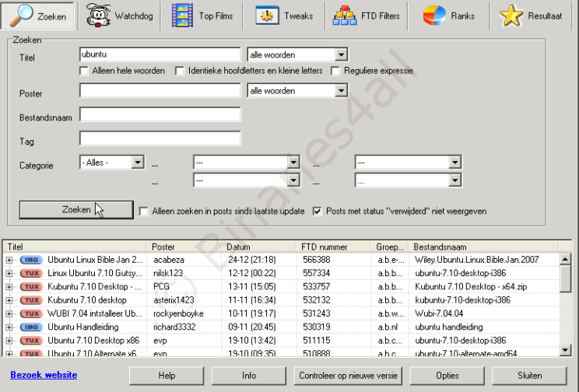Viewport: 579px width, 392px height.
Task: Open the FTD Filters tab
Action: coord(367,16)
